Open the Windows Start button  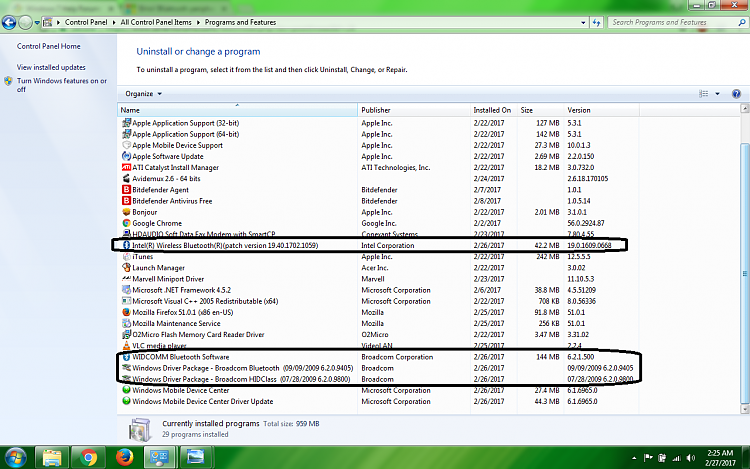point(14,458)
